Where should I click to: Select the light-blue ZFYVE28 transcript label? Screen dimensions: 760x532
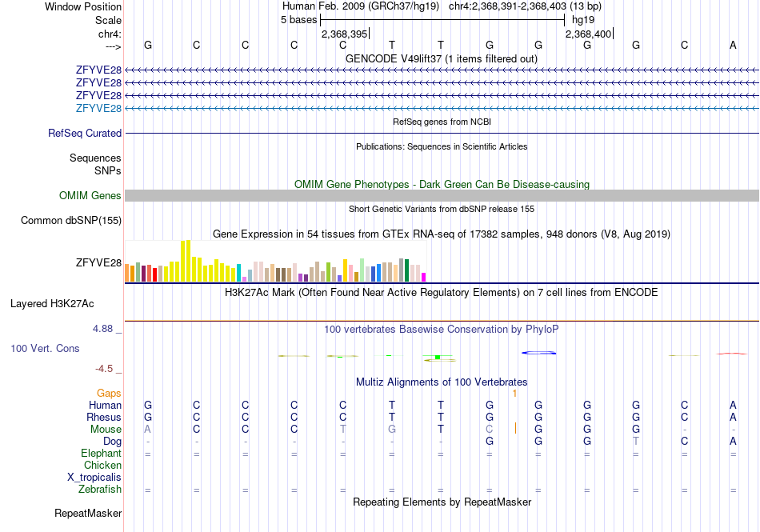[99, 108]
